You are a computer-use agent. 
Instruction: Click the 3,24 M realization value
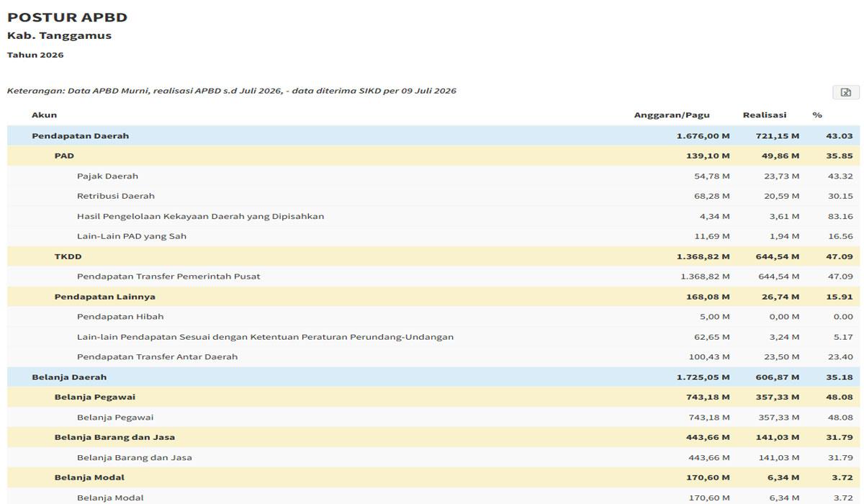(784, 338)
